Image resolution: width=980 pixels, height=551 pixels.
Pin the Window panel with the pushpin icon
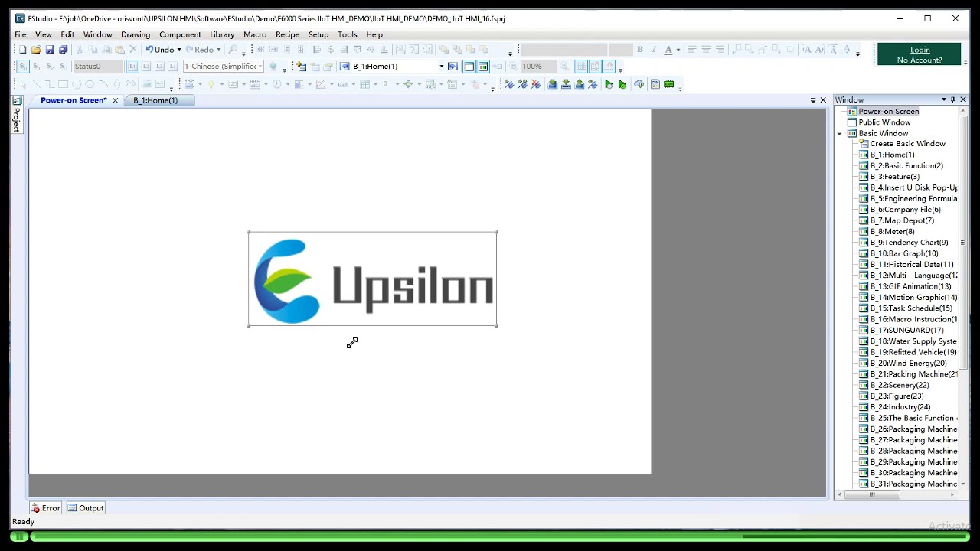click(x=952, y=99)
